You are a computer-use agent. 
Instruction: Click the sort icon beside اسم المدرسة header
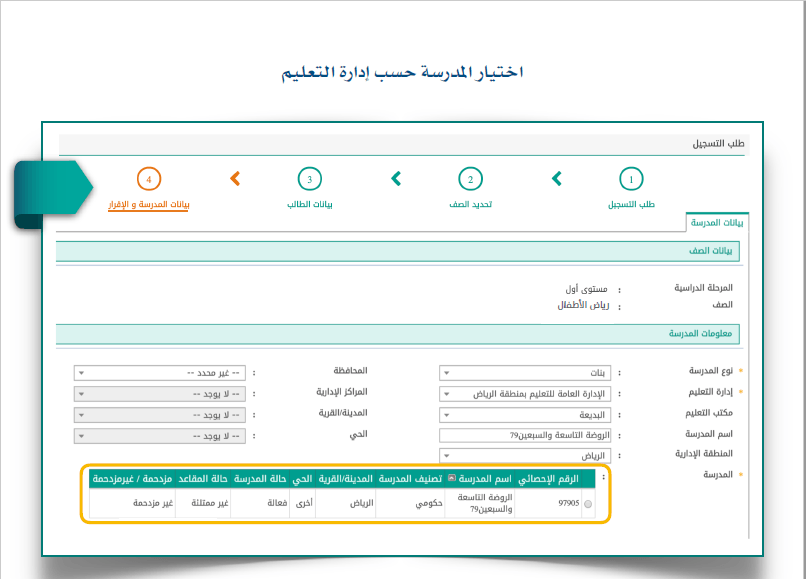tap(451, 478)
